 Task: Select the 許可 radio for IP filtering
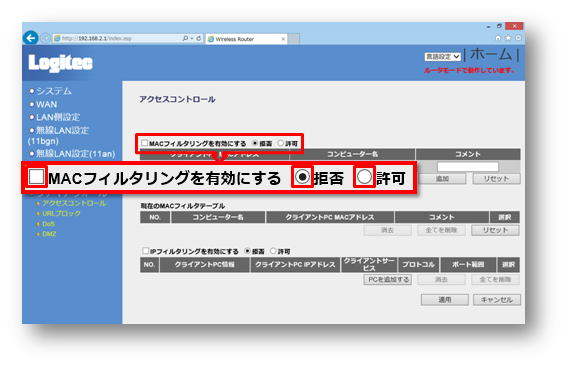click(273, 251)
